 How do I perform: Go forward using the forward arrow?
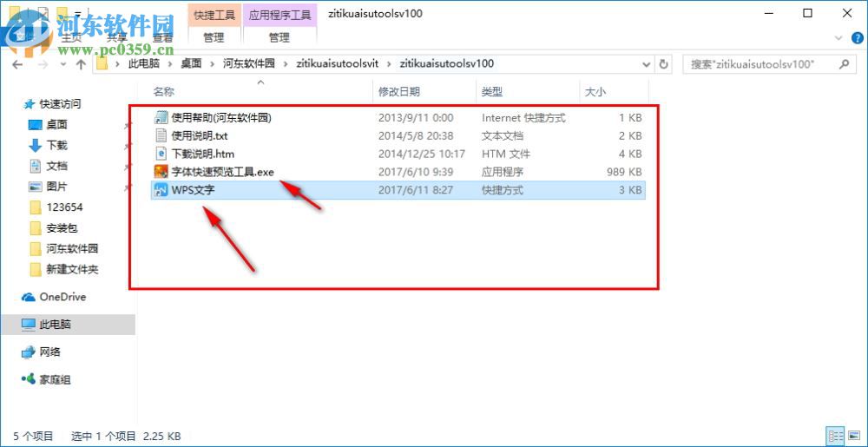point(43,64)
